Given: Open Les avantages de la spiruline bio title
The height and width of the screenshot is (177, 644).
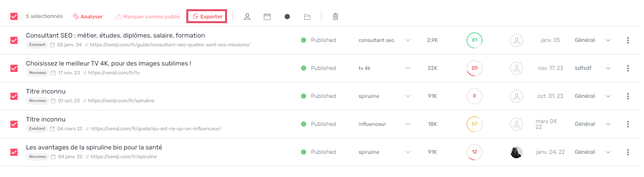Looking at the screenshot, I should click(x=94, y=147).
